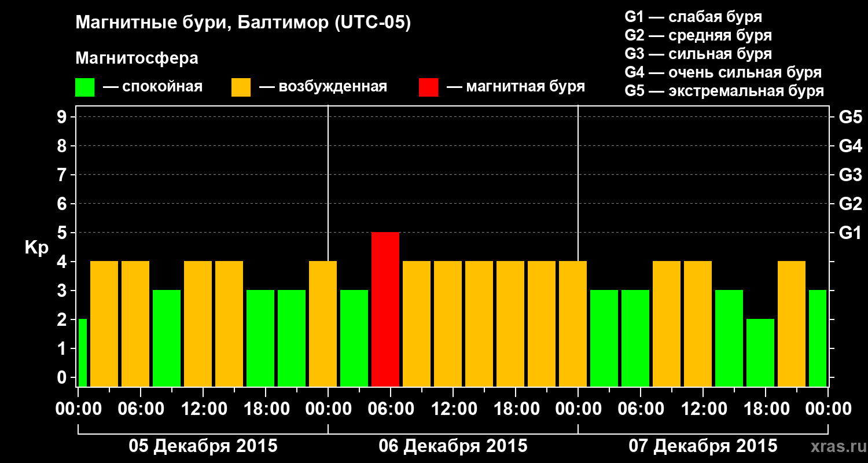868x463 pixels.
Task: Click the red магнитная буря legend swatch
Action: pyautogui.click(x=428, y=87)
